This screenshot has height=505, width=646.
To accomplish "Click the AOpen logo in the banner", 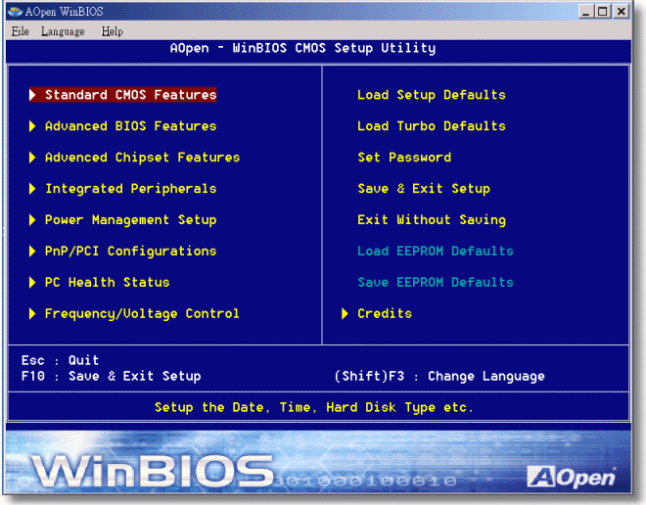I will coord(571,477).
